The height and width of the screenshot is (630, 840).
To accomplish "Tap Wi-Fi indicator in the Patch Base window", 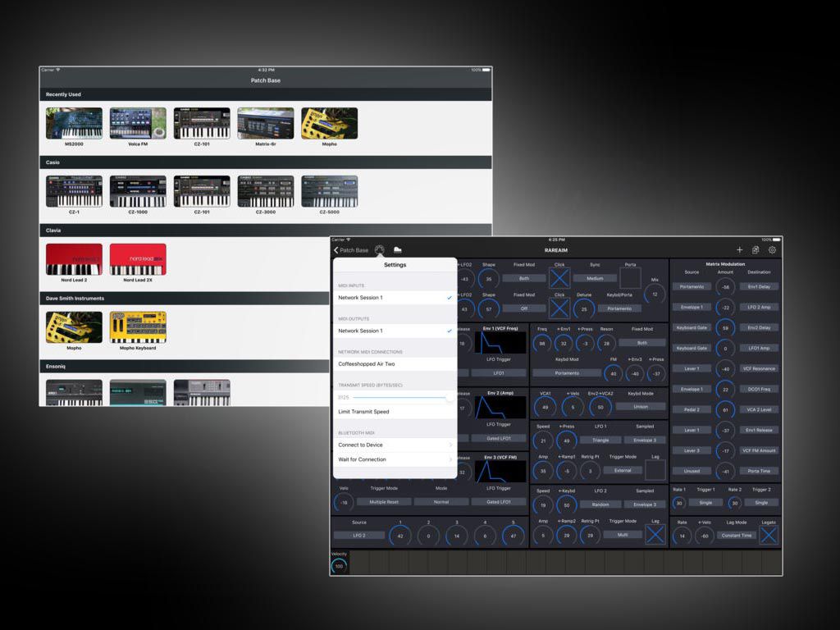I will [58, 70].
